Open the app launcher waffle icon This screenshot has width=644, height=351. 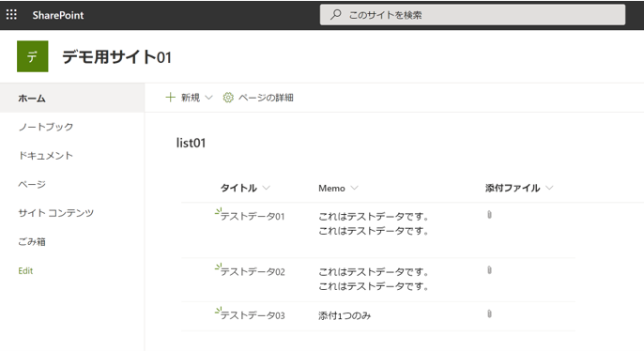tap(11, 15)
